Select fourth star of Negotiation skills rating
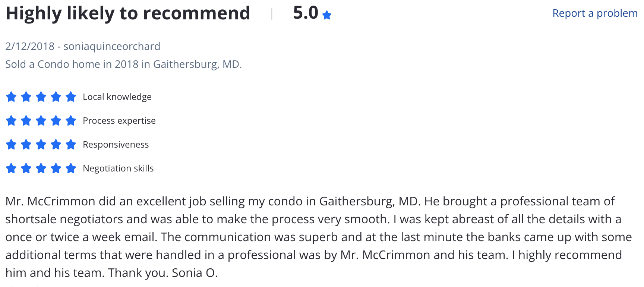 [x=56, y=168]
